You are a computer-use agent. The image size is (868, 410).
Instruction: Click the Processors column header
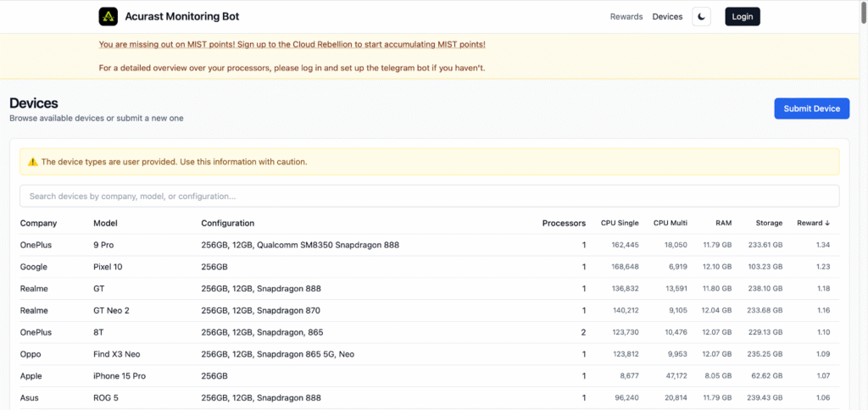[x=564, y=224]
